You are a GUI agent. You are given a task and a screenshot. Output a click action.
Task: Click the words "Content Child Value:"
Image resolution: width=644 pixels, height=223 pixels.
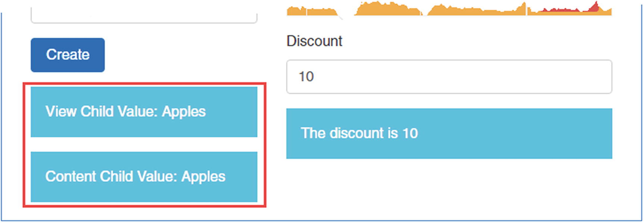(x=111, y=177)
